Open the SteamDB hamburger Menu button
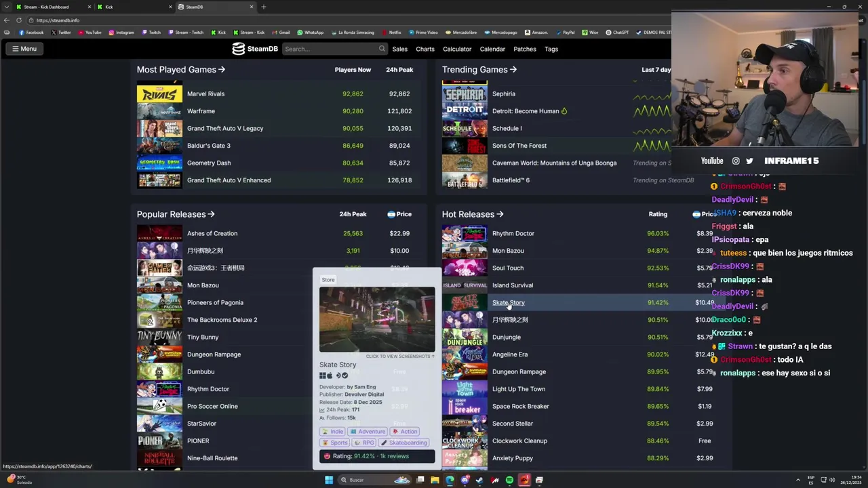Viewport: 868px width, 488px height. (x=24, y=49)
